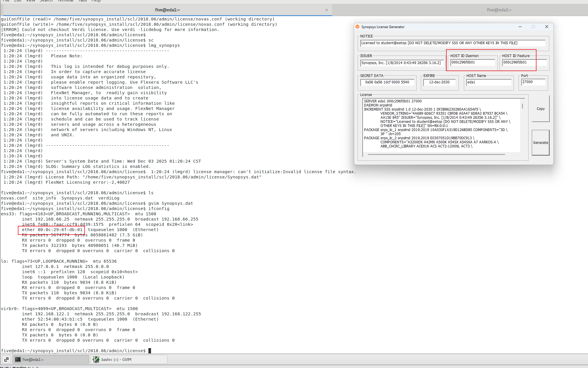Viewport: 588px width, 368px height.
Task: Click the 'virbr0:' interface name
Action: [x=10, y=309]
